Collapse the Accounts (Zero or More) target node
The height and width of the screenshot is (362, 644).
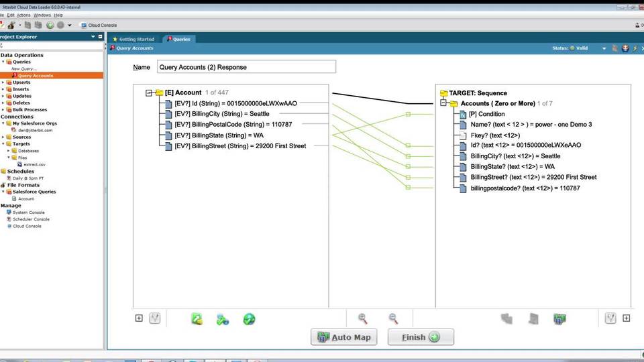(x=443, y=104)
